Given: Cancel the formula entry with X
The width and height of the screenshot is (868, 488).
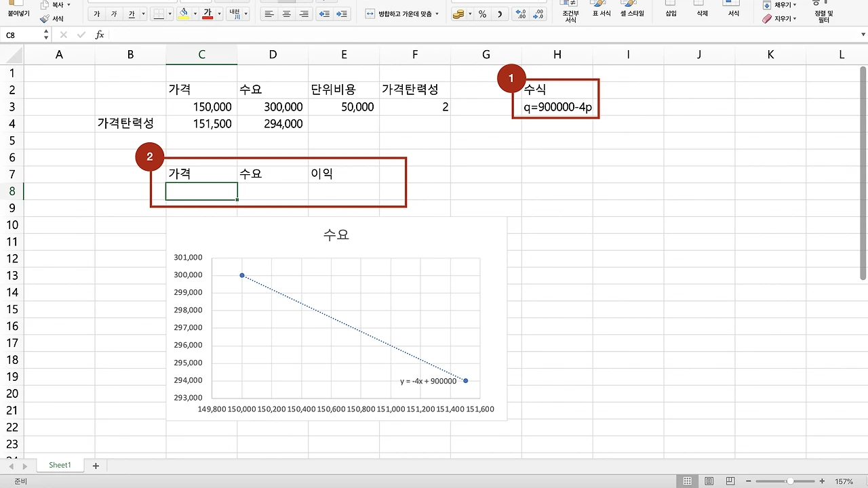Looking at the screenshot, I should [x=64, y=35].
